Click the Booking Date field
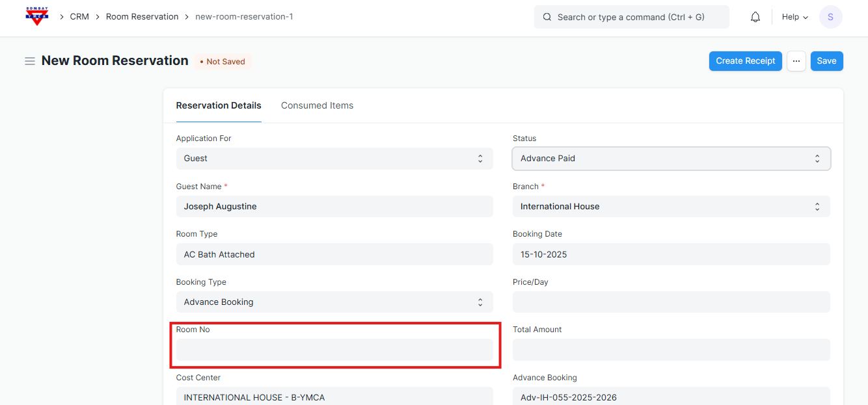Image resolution: width=868 pixels, height=405 pixels. pos(671,254)
